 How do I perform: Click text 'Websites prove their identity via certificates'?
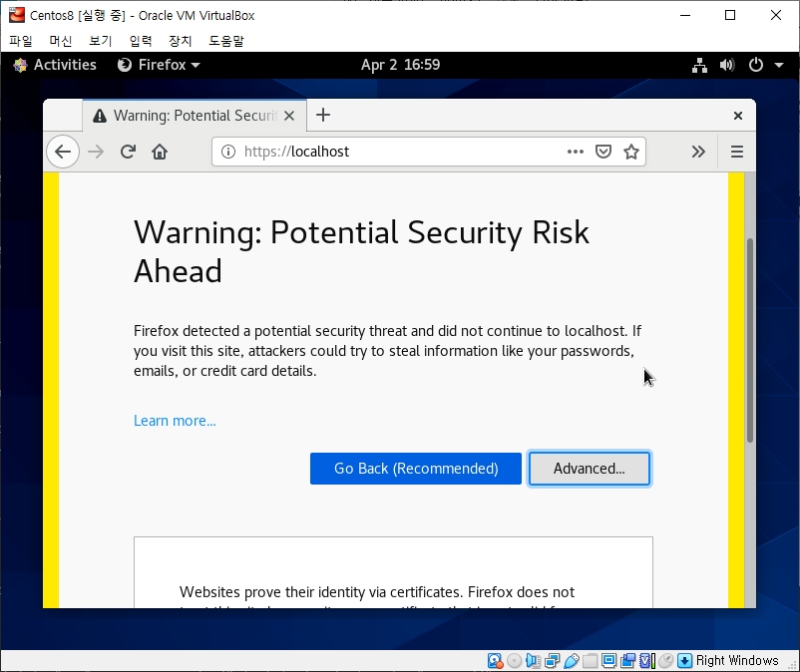(320, 592)
